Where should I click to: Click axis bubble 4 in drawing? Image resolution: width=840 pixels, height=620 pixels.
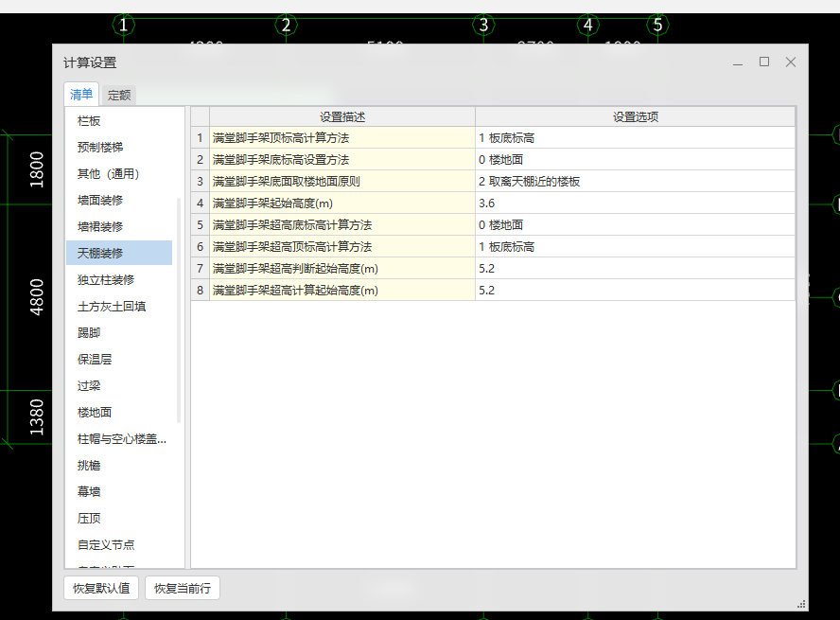click(588, 25)
